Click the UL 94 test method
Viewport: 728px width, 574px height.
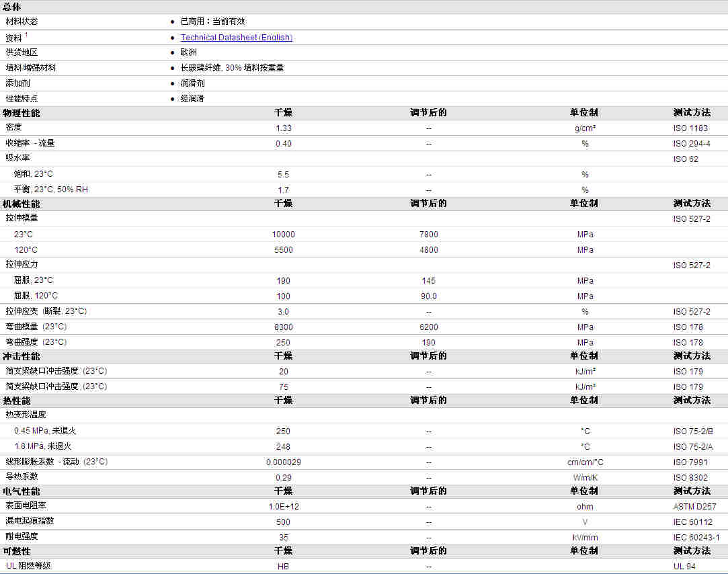(684, 566)
